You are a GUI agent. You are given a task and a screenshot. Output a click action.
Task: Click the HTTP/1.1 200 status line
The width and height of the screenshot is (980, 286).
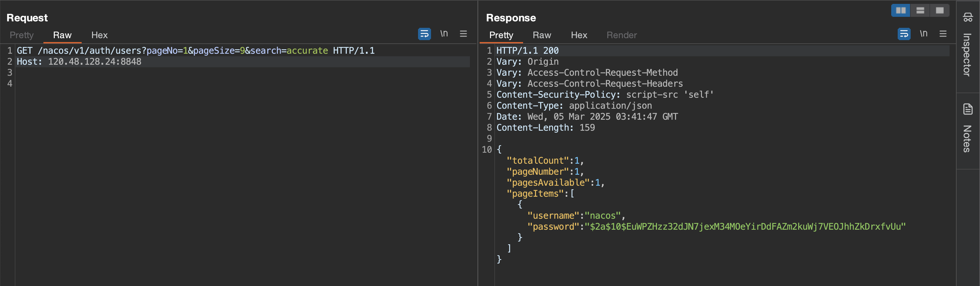pos(528,50)
